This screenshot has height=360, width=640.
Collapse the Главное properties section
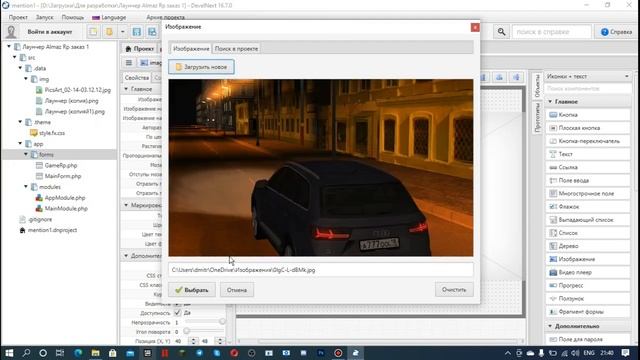pos(126,89)
